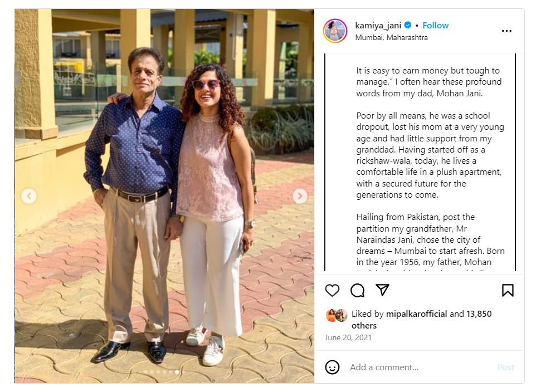
Task: Click the June 20, 2021 post date
Action: (x=348, y=337)
